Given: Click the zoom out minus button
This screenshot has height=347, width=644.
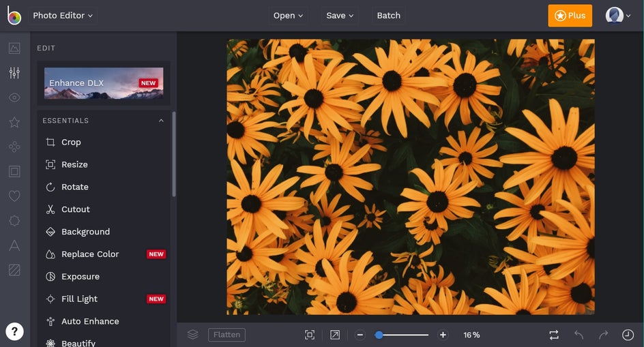Looking at the screenshot, I should click(360, 335).
